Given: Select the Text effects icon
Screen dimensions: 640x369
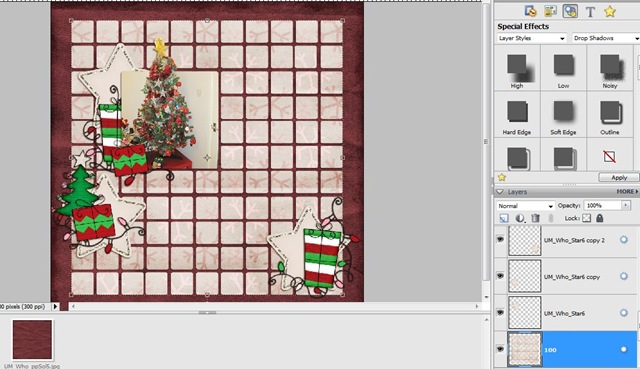Looking at the screenshot, I should (x=590, y=11).
